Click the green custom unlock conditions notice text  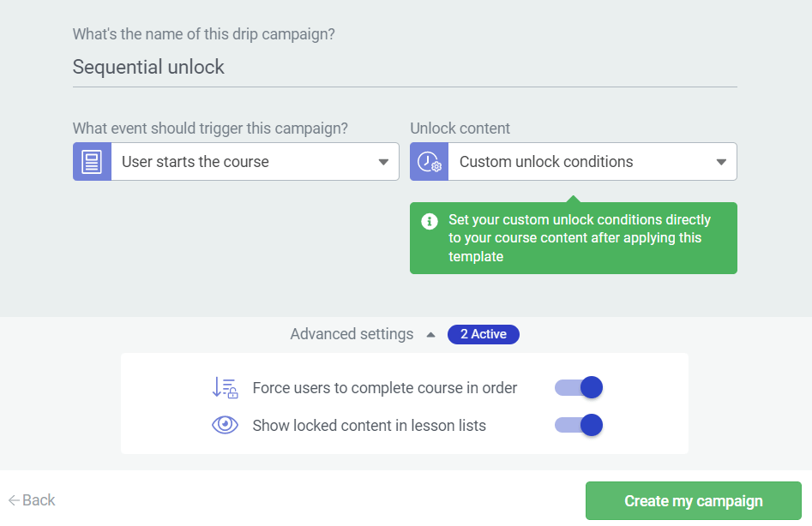(x=580, y=238)
